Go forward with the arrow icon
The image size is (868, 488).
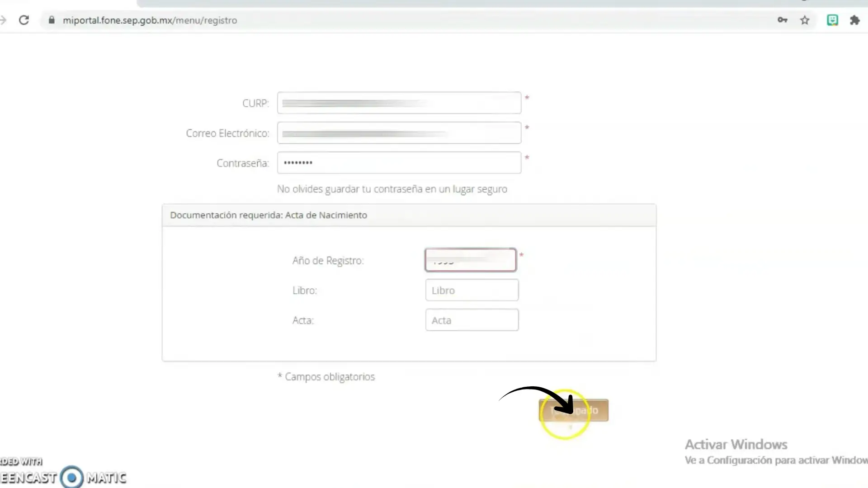[x=3, y=20]
